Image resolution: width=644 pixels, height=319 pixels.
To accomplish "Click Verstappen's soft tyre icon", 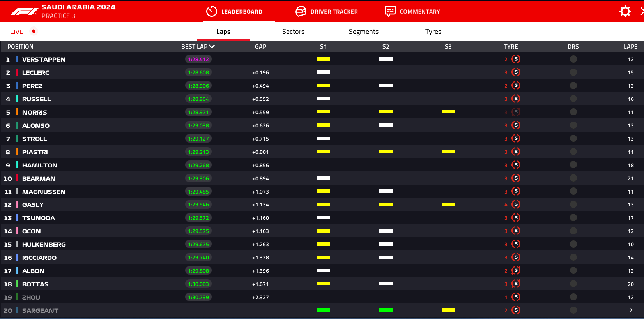I will (516, 59).
